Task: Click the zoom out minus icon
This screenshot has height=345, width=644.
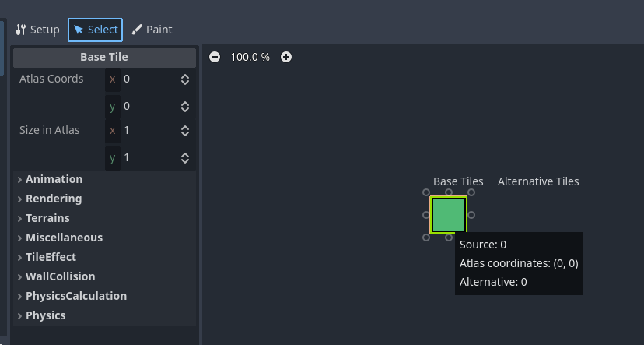Action: click(x=215, y=57)
